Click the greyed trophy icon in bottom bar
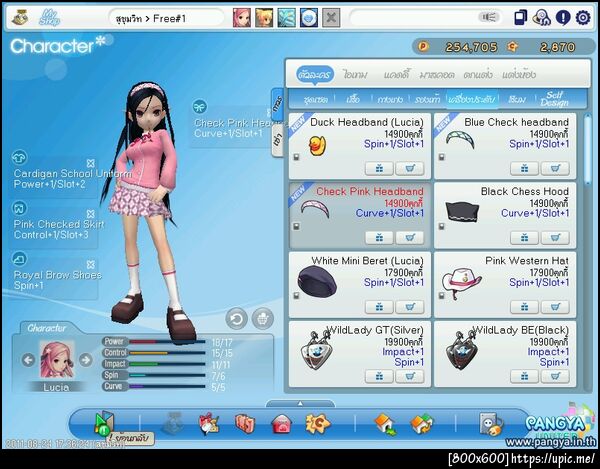The image size is (600, 469). pos(172,424)
